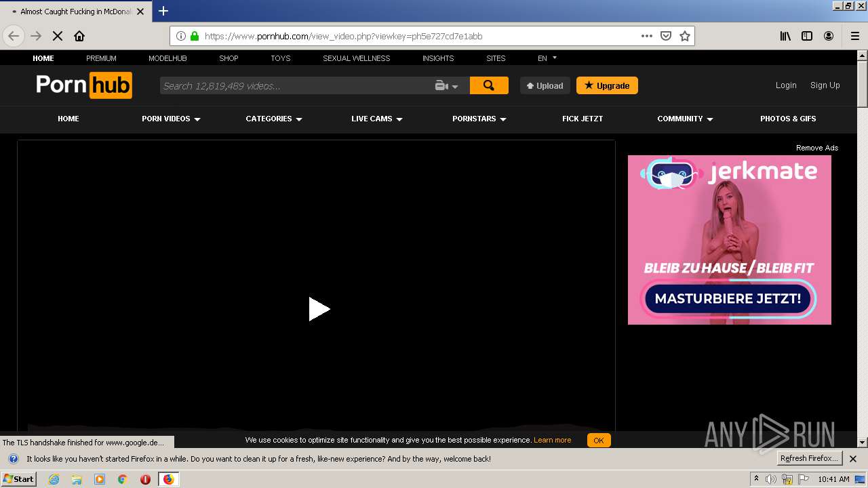Open the Firefox Library icon

point(785,36)
